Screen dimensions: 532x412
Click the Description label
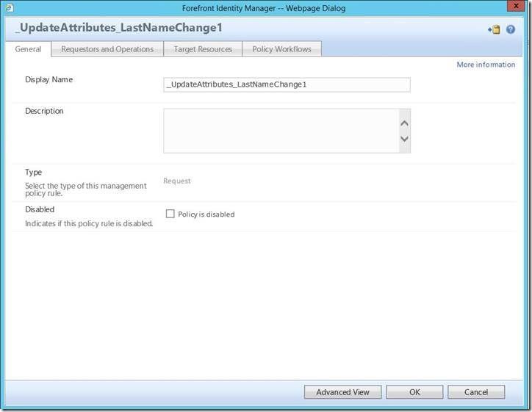(44, 111)
